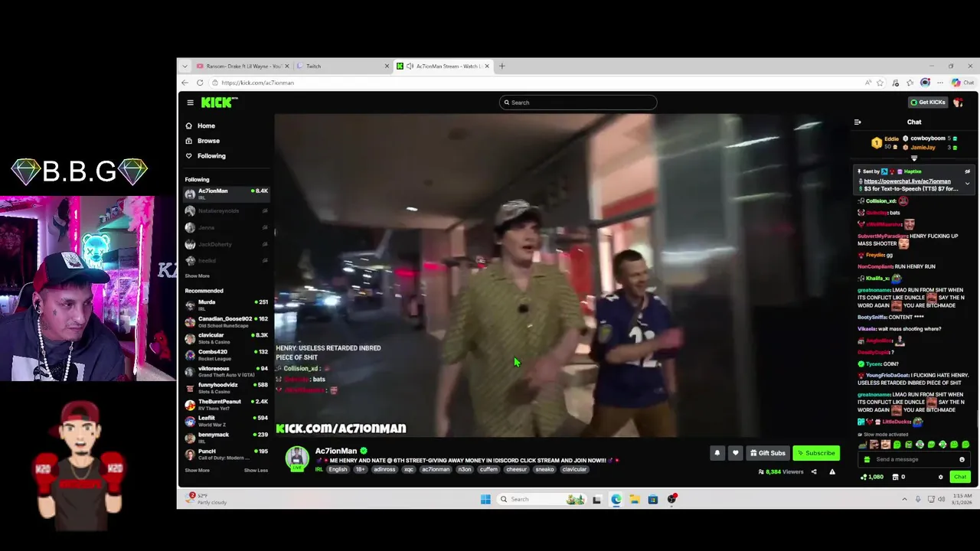Open the Kick hamburger sidebar menu
The image size is (980, 551).
(190, 103)
